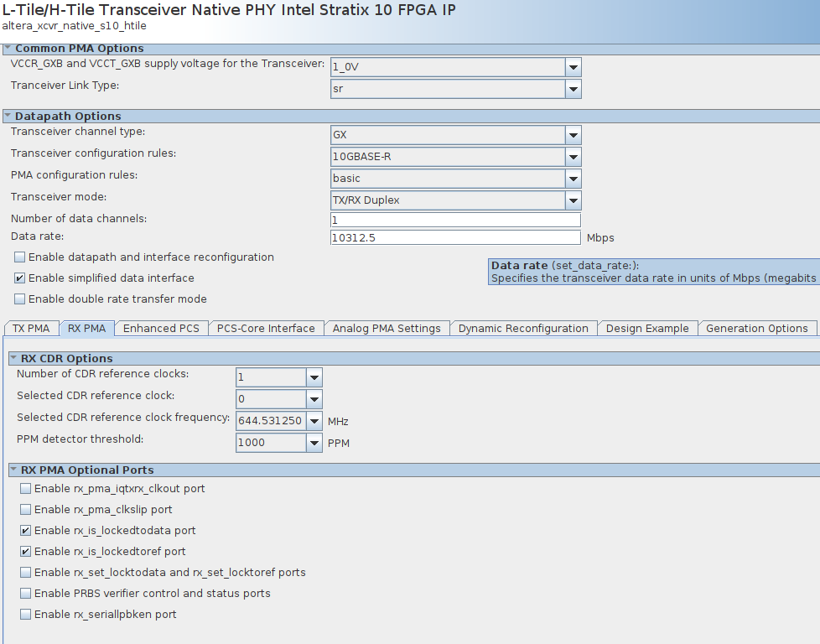Switch to the Dynamic Reconfiguration tab

coord(523,329)
